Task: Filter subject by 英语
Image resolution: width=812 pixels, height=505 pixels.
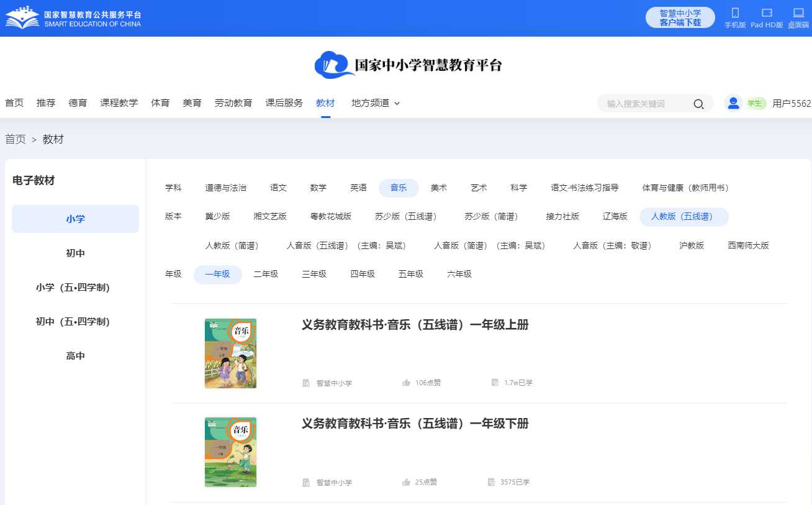Action: (358, 188)
